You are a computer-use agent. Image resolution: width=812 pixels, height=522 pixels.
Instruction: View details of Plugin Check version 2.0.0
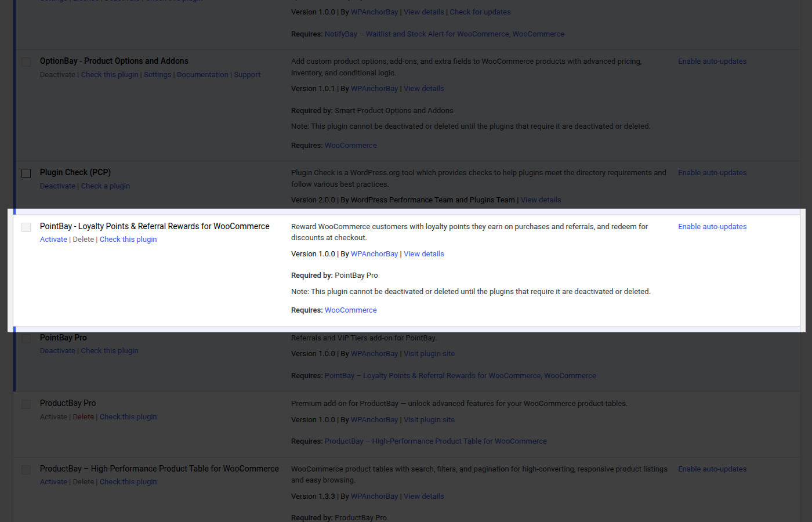(x=541, y=200)
